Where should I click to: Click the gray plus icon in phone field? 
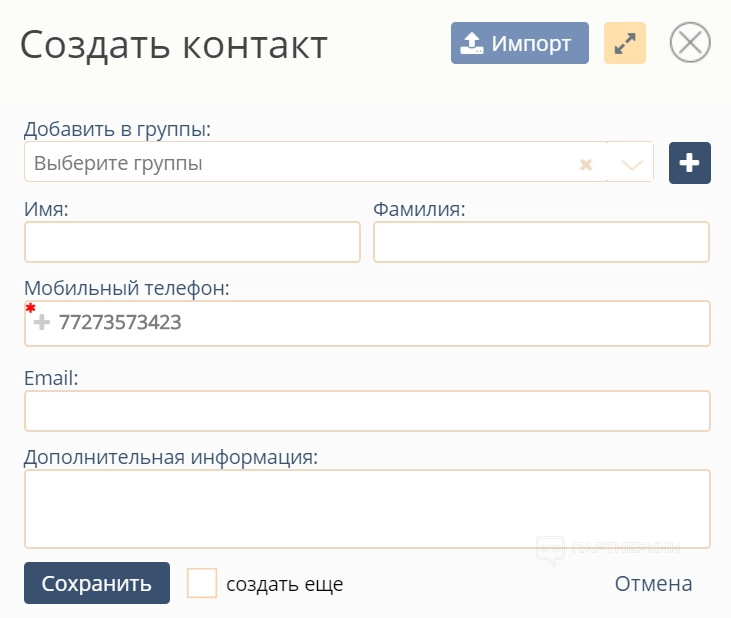[42, 323]
